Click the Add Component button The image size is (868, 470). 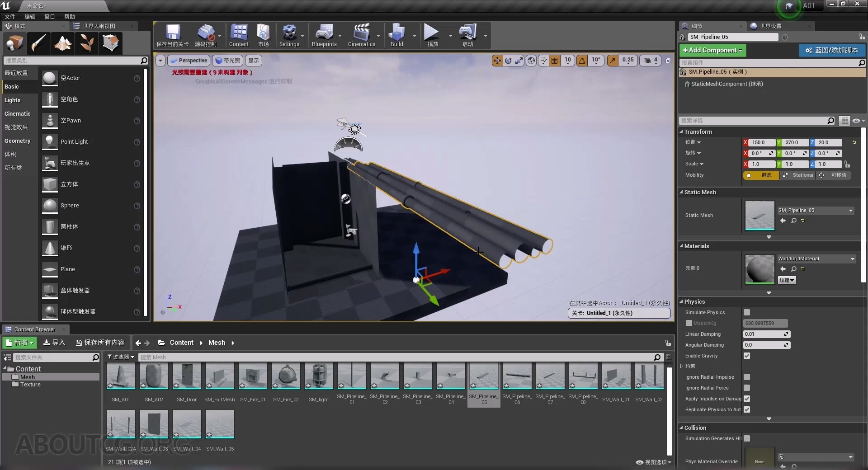point(712,50)
